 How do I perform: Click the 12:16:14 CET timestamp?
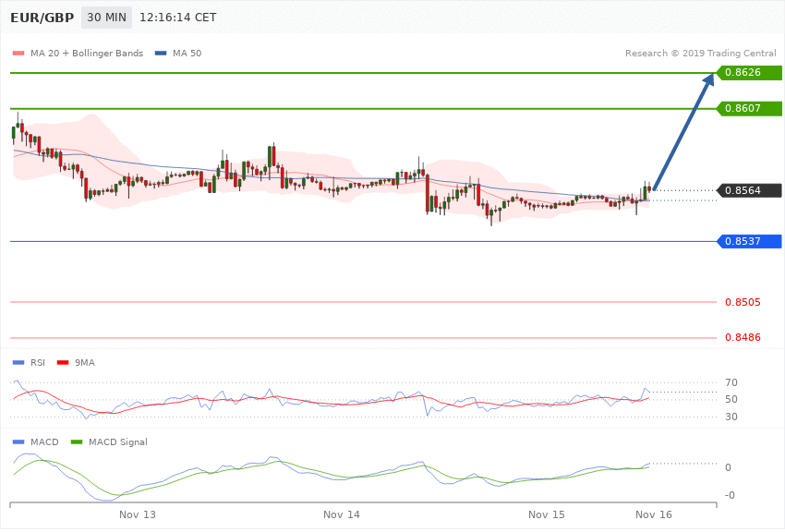[177, 18]
